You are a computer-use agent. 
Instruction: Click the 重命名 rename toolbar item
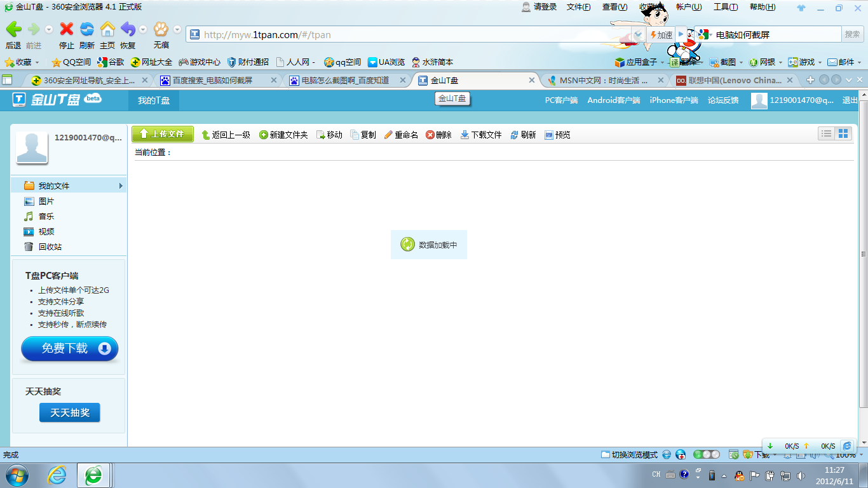(401, 135)
